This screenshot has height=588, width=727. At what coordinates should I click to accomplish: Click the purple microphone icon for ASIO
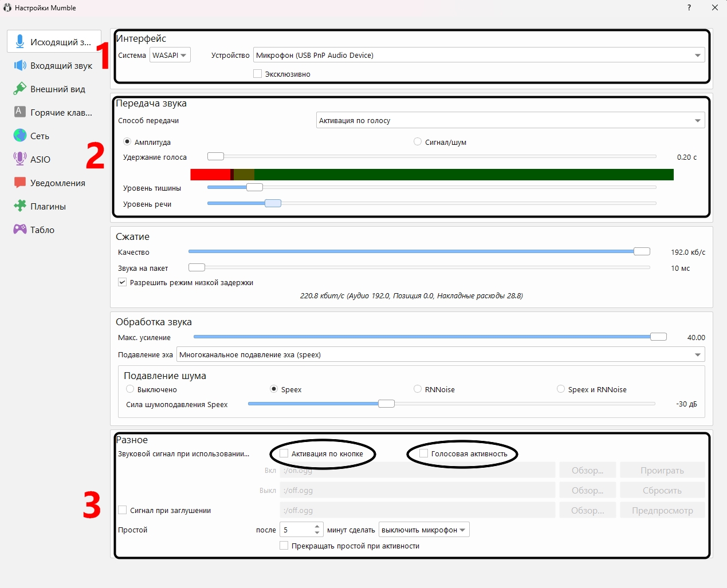20,159
